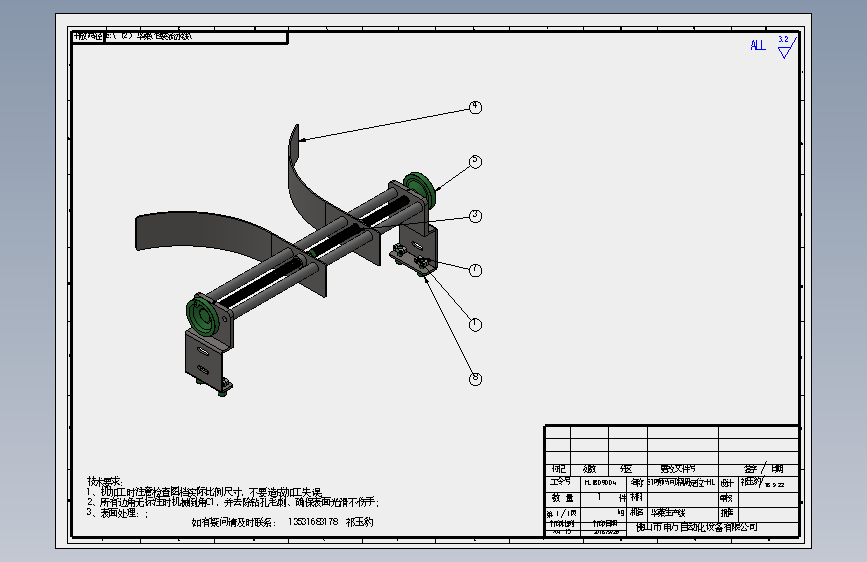
Task: Click the contact phone number 13531683178
Action: tap(313, 522)
